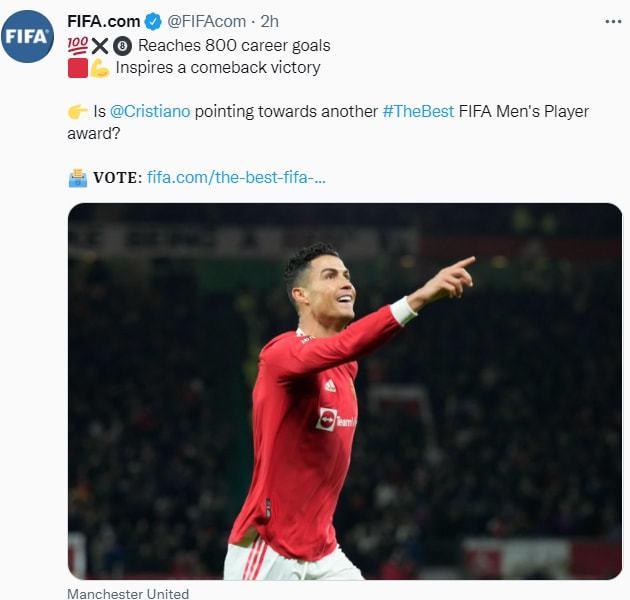
Task: Click the 100 points emoji
Action: [x=78, y=45]
